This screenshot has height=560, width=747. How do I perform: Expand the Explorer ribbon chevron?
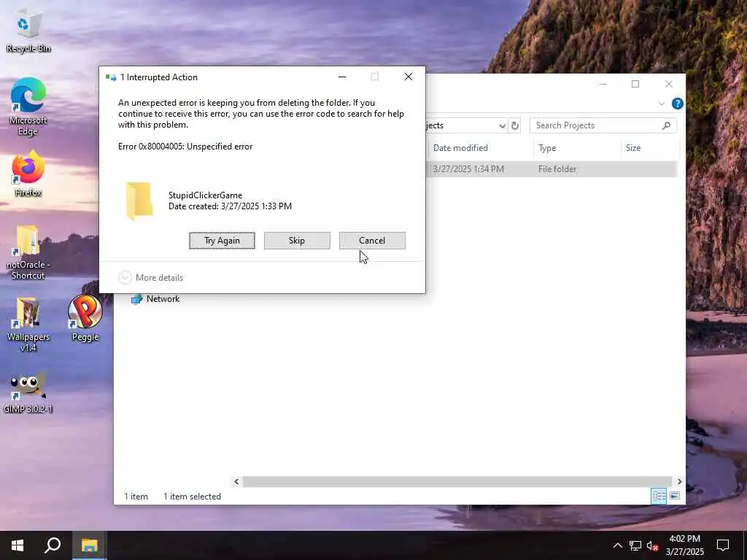(661, 104)
